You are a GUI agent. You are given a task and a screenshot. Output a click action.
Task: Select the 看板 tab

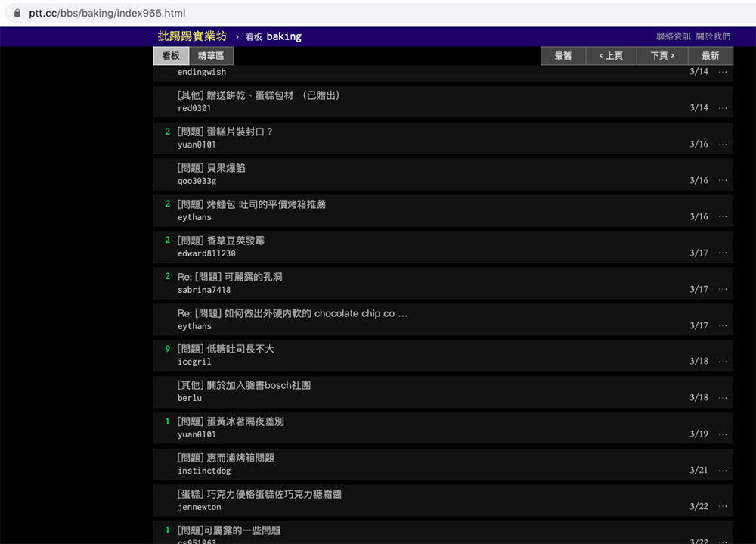[x=171, y=55]
